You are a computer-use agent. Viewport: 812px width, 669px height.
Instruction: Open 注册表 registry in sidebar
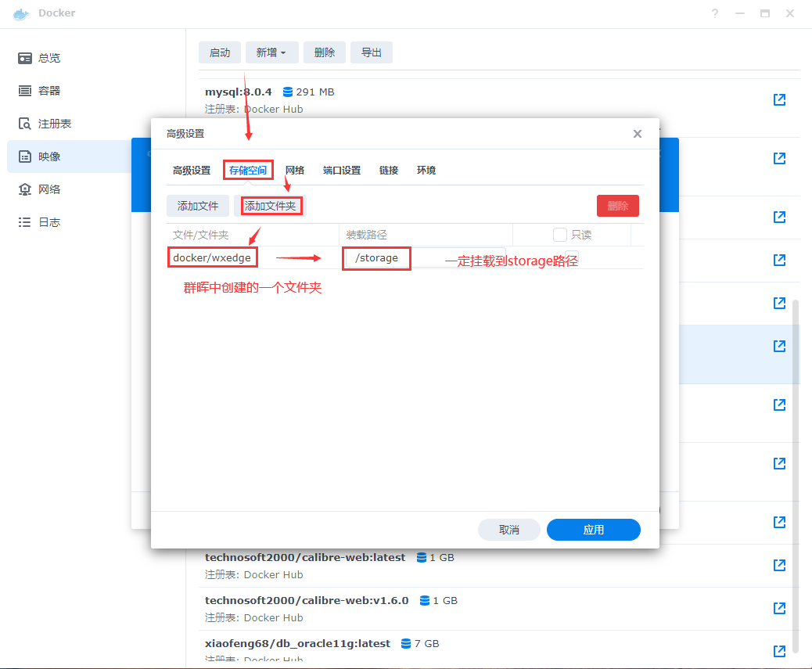pyautogui.click(x=54, y=124)
